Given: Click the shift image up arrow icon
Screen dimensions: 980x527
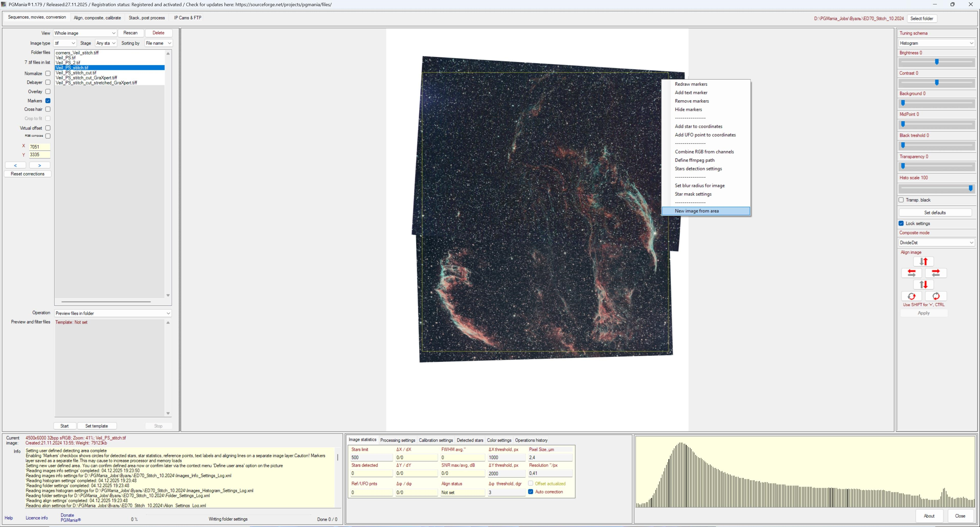Looking at the screenshot, I should 923,262.
